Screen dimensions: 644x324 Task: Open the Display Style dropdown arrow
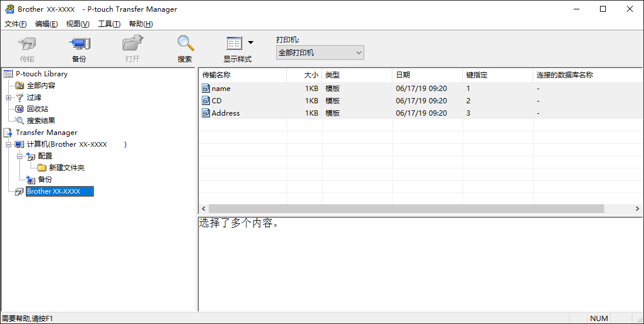click(250, 43)
